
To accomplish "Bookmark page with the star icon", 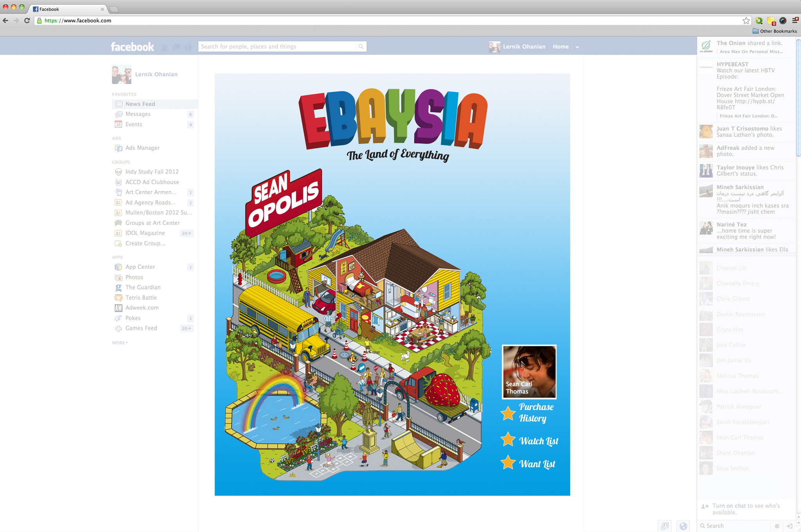I will (746, 21).
